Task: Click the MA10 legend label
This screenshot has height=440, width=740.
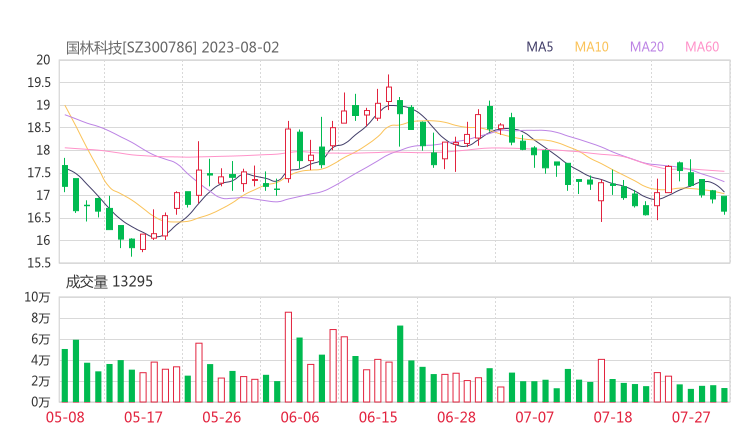Action: 591,47
